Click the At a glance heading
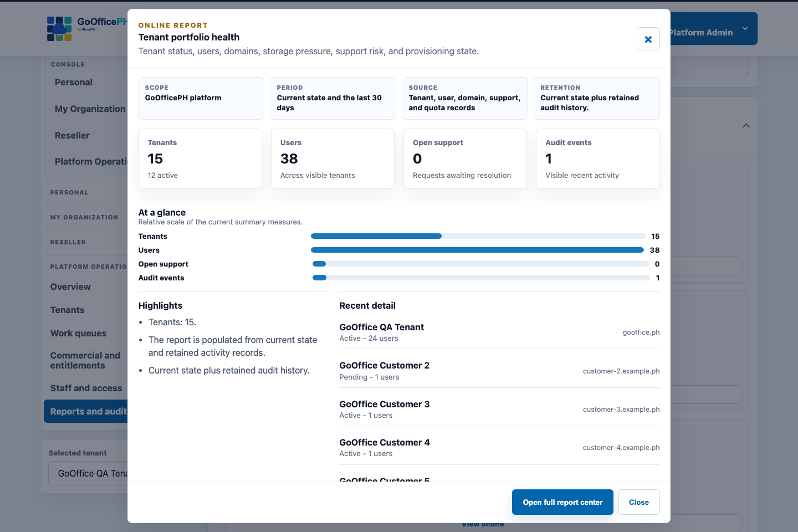 click(x=162, y=213)
